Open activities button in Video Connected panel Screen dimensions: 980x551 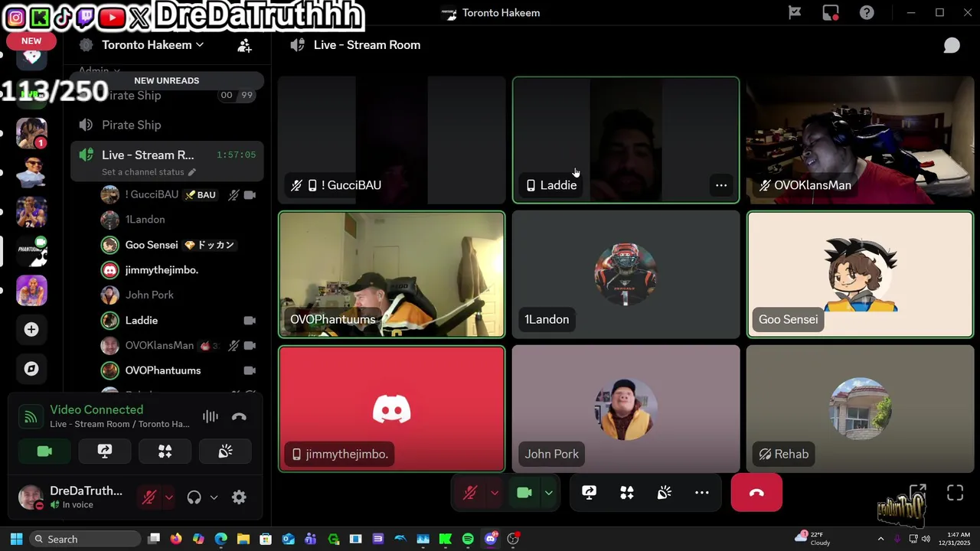pos(165,452)
